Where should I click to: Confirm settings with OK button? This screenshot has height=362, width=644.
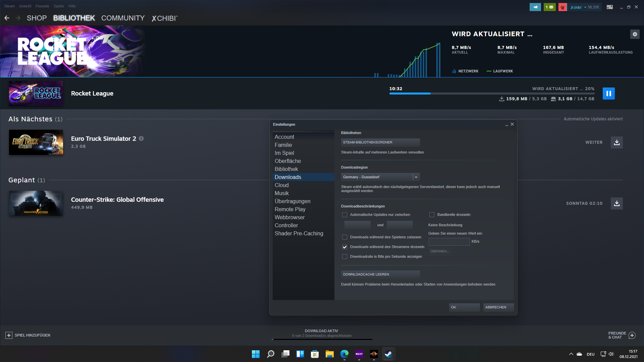pos(464,307)
